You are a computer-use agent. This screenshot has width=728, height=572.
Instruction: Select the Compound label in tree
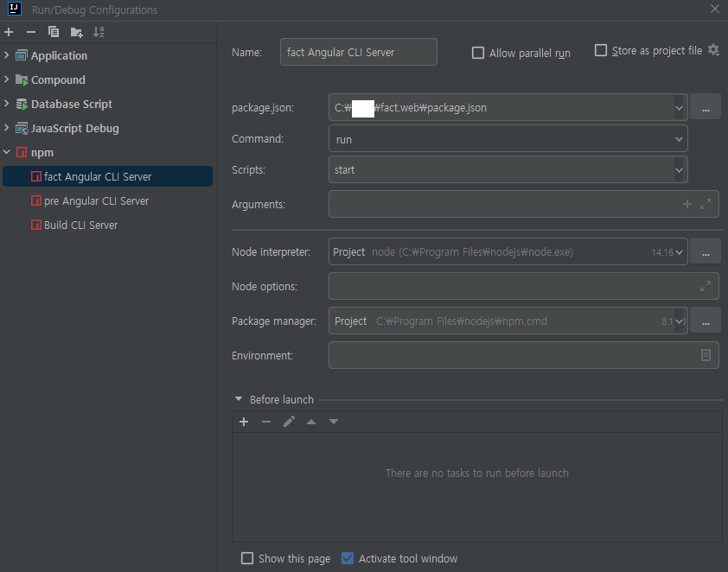[x=58, y=79]
